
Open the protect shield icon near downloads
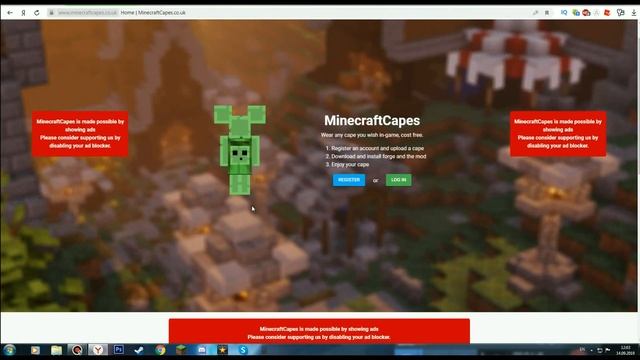click(x=621, y=13)
